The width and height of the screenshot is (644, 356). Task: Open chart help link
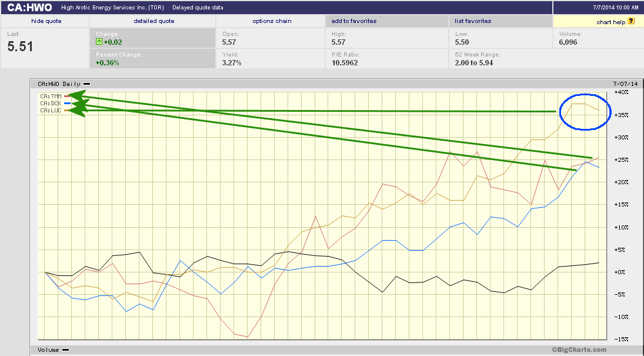coord(610,22)
